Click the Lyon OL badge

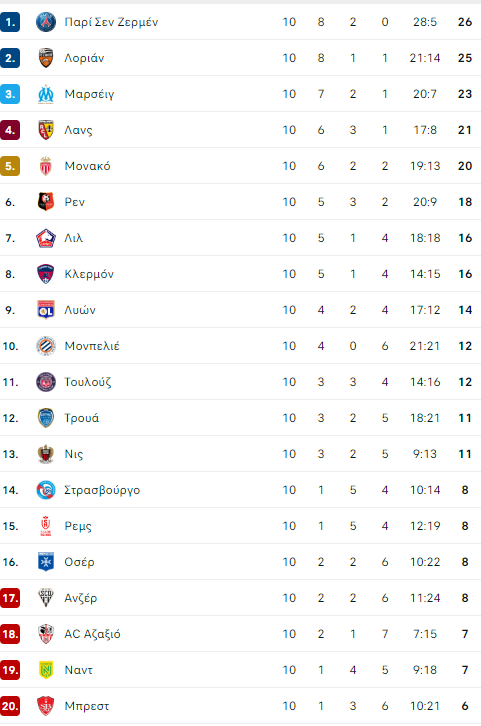click(x=46, y=310)
